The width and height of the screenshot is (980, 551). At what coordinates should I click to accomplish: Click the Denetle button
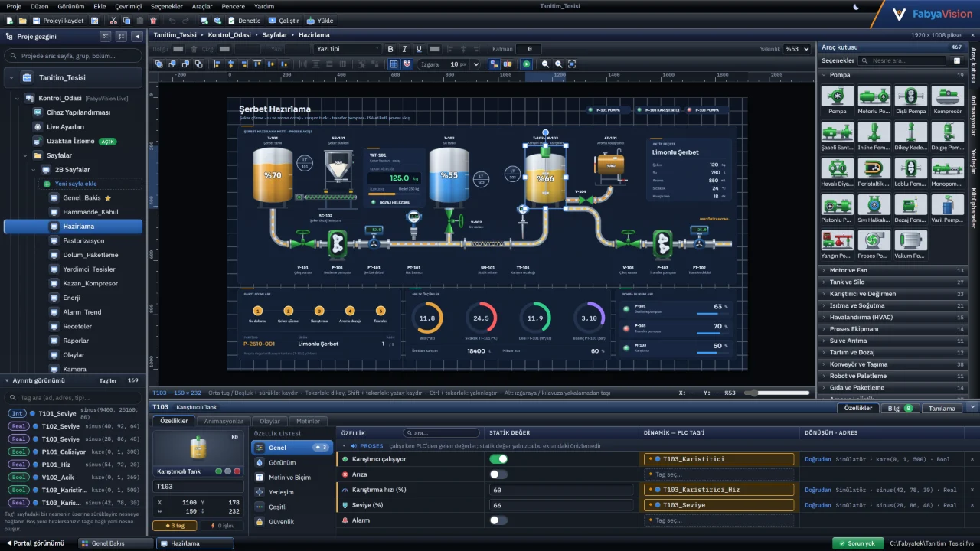(244, 21)
